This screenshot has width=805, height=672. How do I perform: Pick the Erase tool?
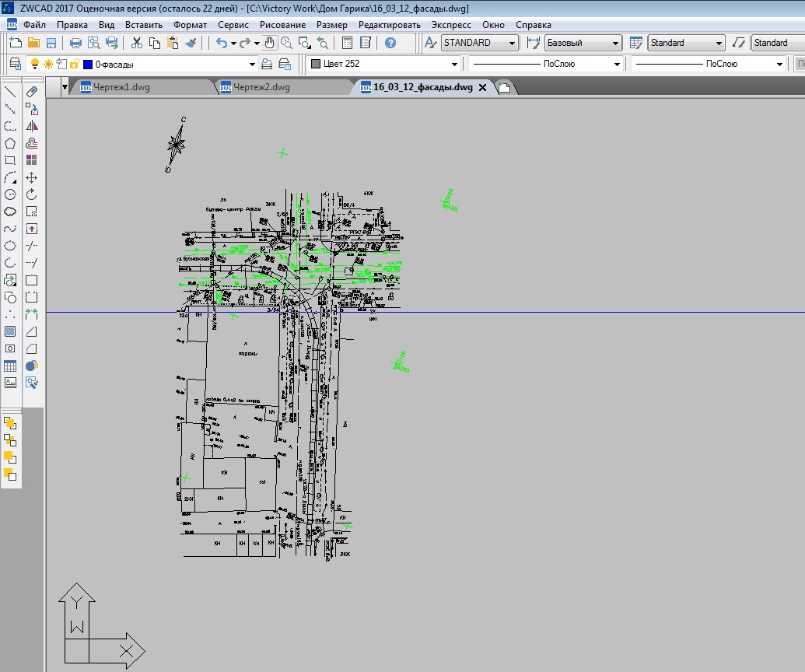(x=32, y=92)
